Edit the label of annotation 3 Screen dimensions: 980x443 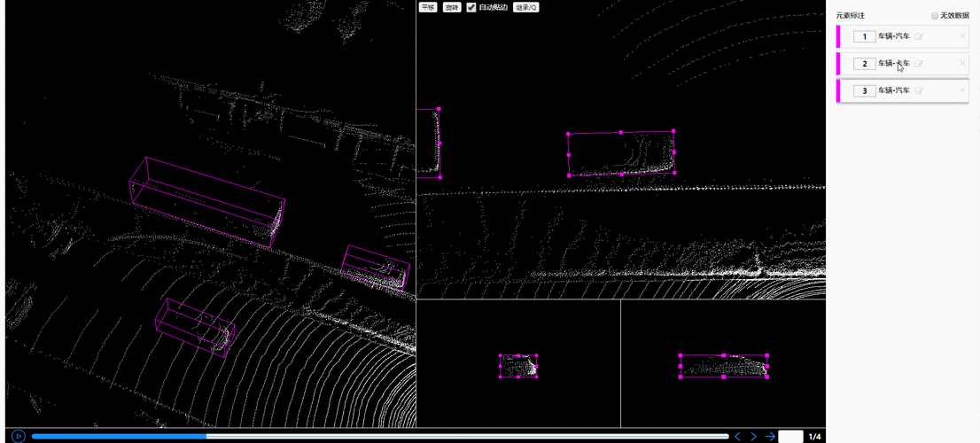tap(919, 91)
